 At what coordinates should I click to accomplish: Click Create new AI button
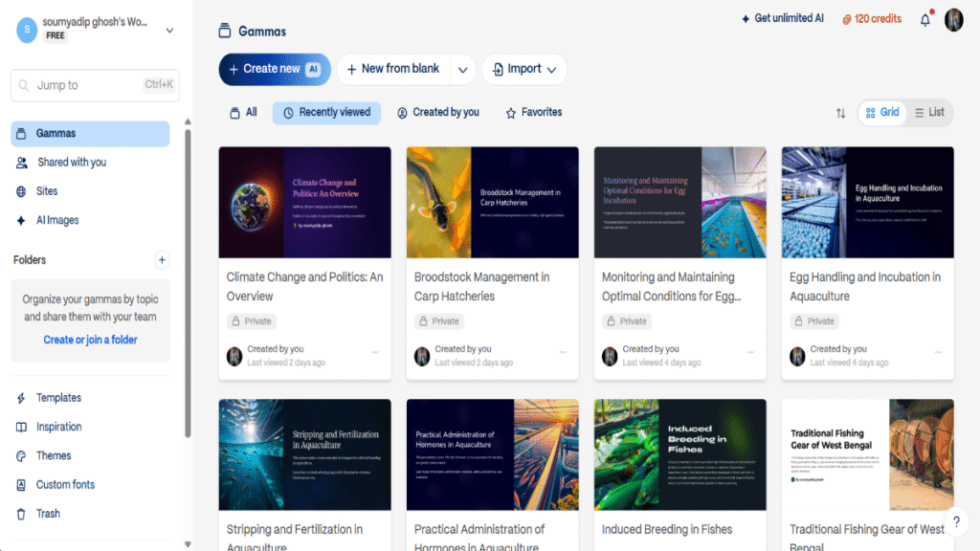(x=275, y=69)
